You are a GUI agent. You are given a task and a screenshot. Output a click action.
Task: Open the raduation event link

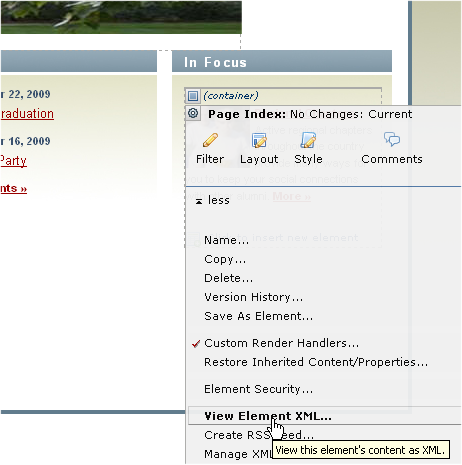(27, 114)
